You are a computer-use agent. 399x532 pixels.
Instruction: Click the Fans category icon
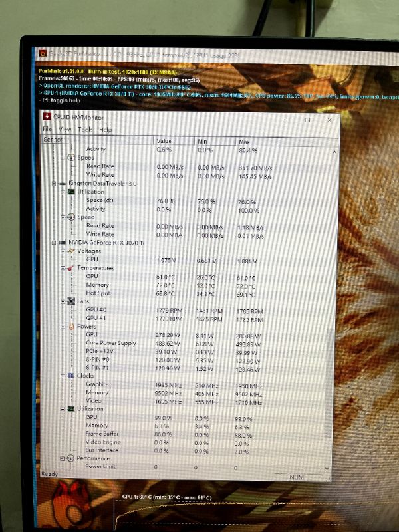click(x=71, y=301)
